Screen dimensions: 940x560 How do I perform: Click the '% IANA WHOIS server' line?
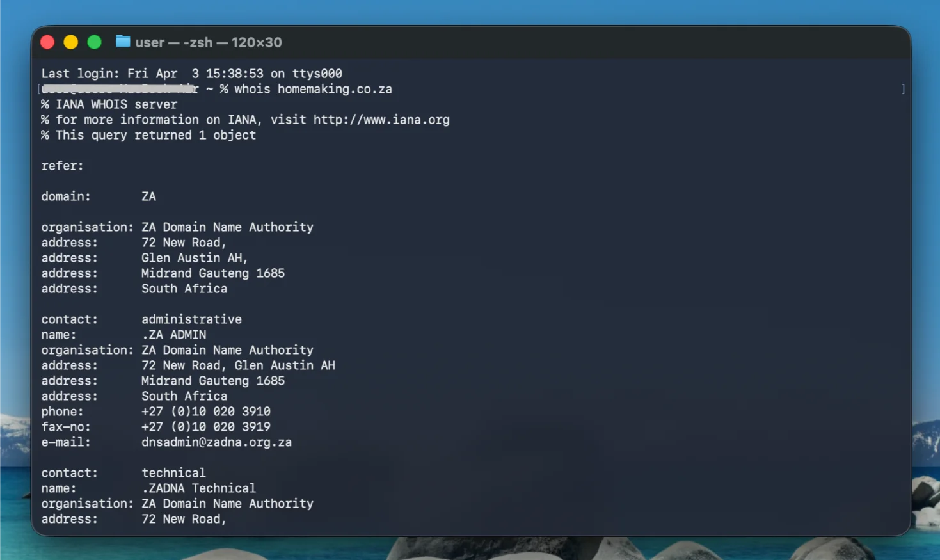(109, 104)
